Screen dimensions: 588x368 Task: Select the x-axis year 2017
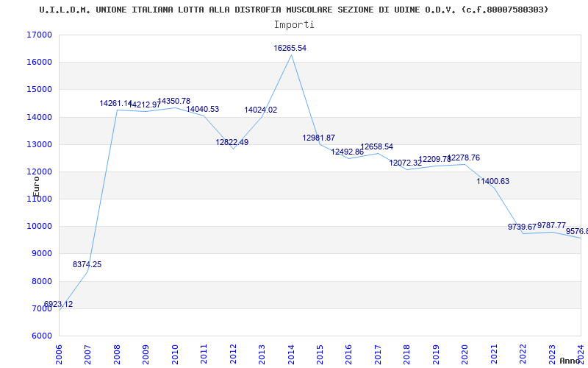(x=378, y=355)
